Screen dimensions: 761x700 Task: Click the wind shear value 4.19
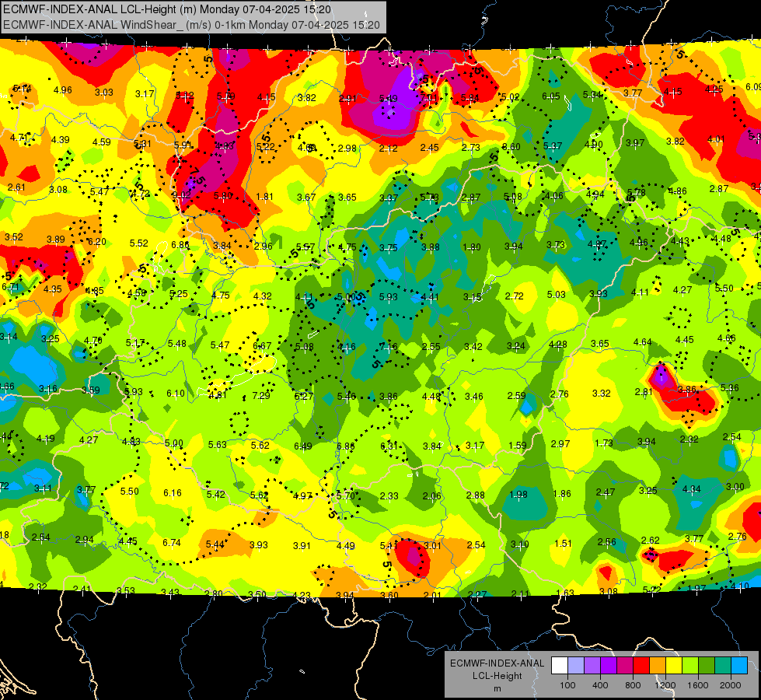click(x=46, y=439)
